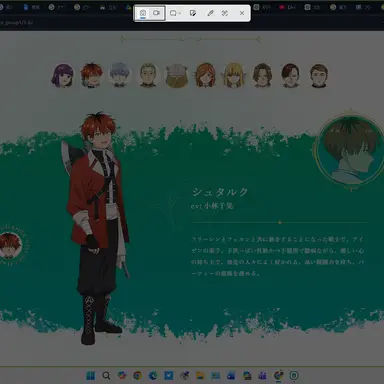Screen dimensions: 384x384
Task: Open taskbar Search magnifier
Action: pos(106,376)
